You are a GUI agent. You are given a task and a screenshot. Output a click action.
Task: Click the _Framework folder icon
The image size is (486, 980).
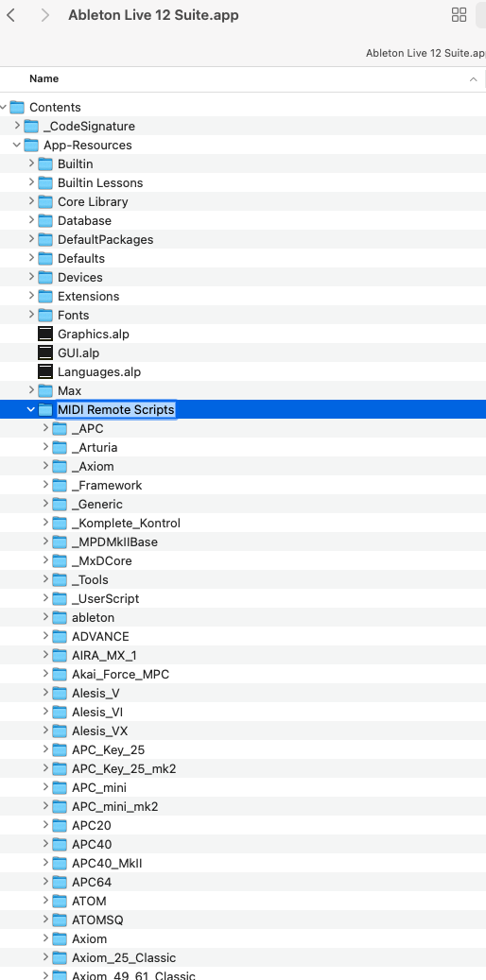[60, 485]
